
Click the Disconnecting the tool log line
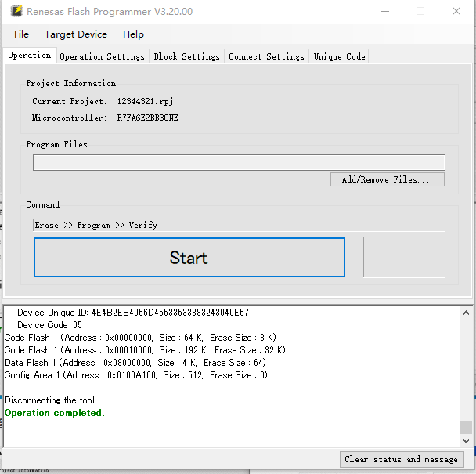pyautogui.click(x=50, y=400)
